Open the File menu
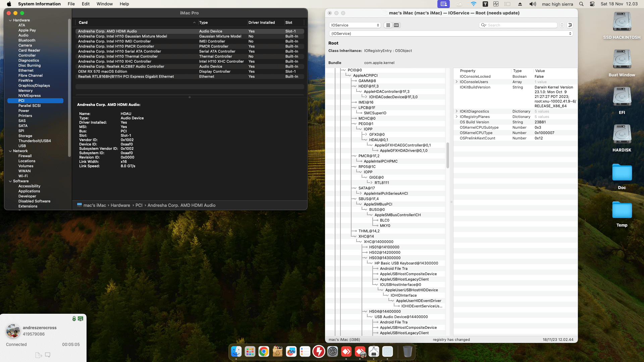 click(x=71, y=4)
